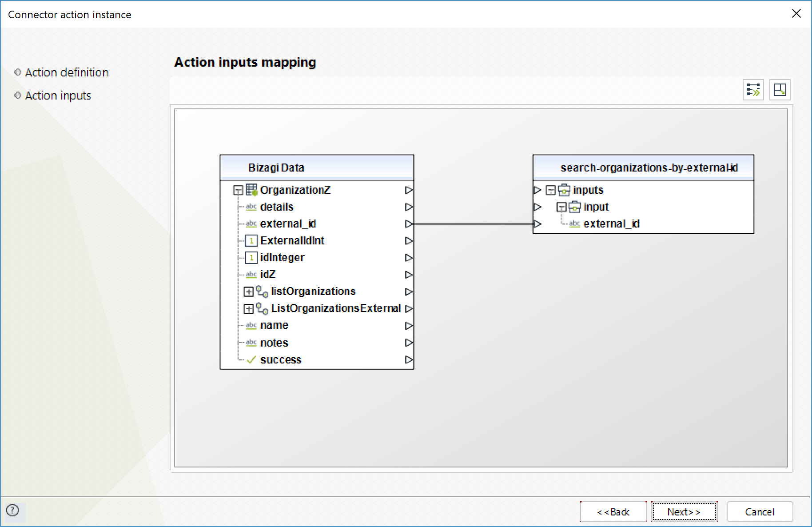The width and height of the screenshot is (812, 527).
Task: Expand the listOrganizations node
Action: [x=249, y=291]
